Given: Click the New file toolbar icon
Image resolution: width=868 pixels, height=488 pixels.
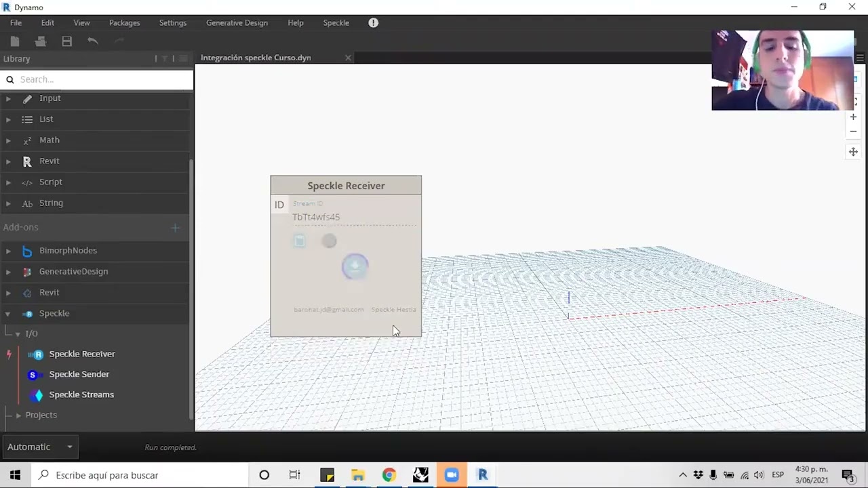Looking at the screenshot, I should coord(15,41).
